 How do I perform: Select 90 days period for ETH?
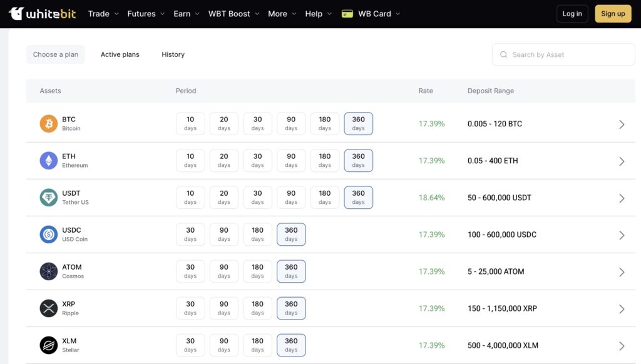pos(291,161)
